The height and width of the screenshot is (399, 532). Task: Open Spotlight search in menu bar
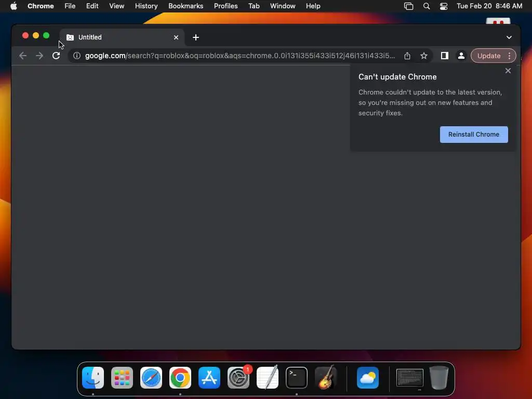(427, 6)
